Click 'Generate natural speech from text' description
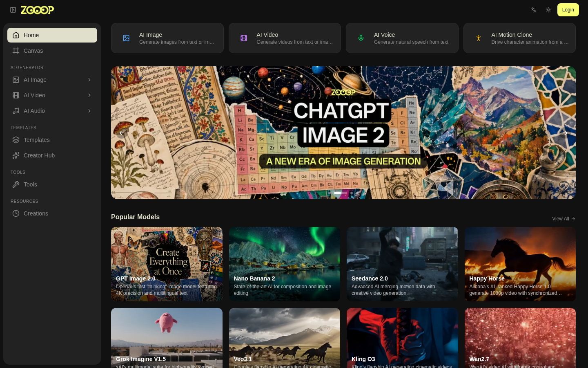Image resolution: width=588 pixels, height=368 pixels. pyautogui.click(x=411, y=42)
